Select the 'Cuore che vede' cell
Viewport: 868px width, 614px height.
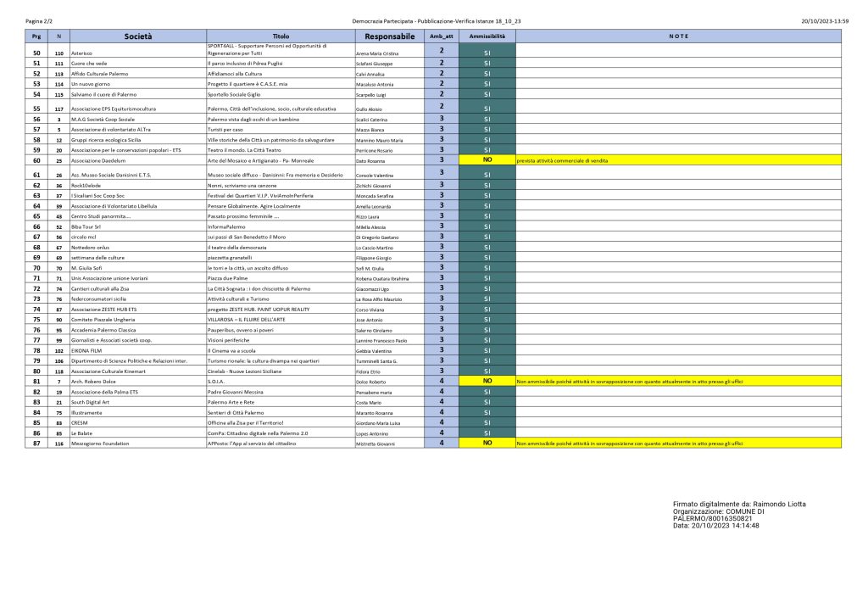coord(138,64)
